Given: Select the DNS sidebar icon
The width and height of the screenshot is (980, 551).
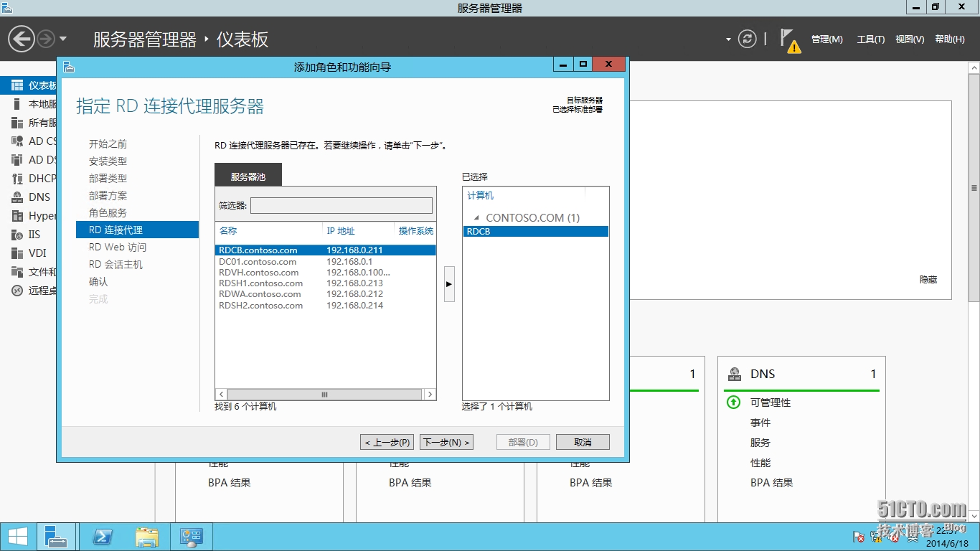Looking at the screenshot, I should (x=17, y=197).
